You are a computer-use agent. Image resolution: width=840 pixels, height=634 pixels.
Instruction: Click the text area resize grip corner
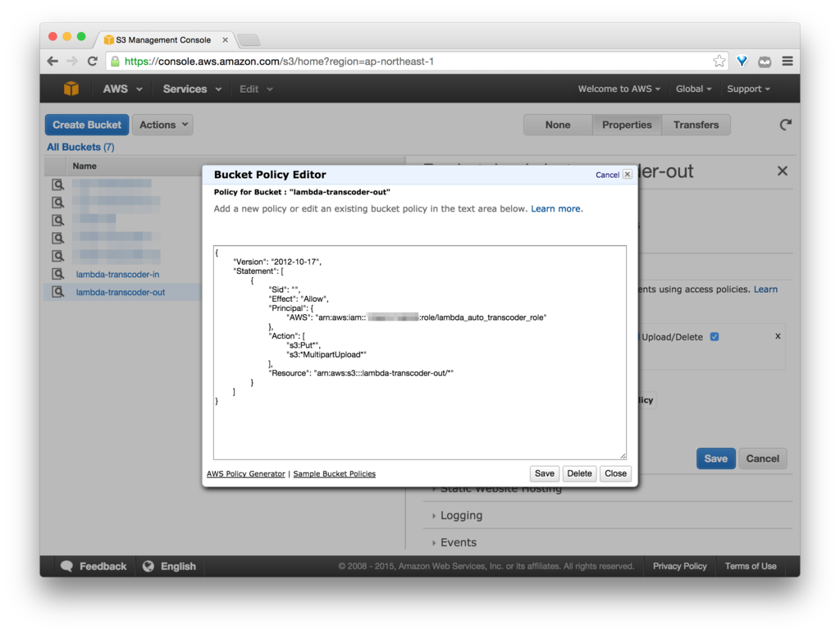pyautogui.click(x=623, y=456)
